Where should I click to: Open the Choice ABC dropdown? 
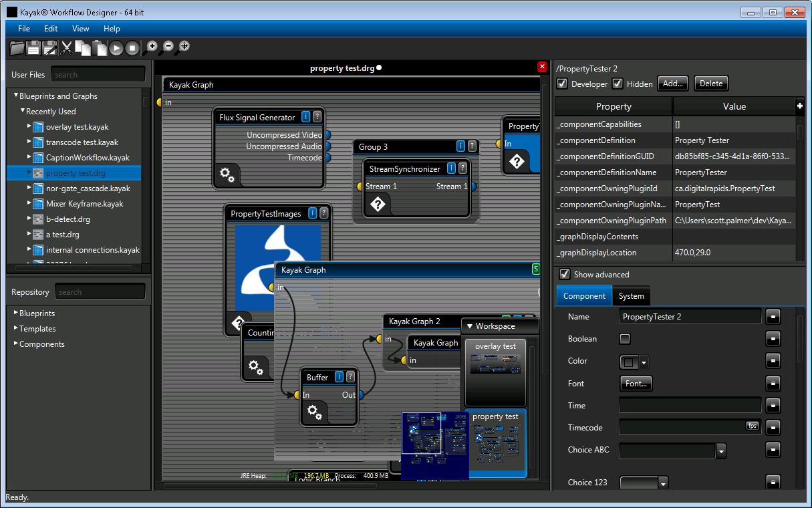tap(721, 452)
